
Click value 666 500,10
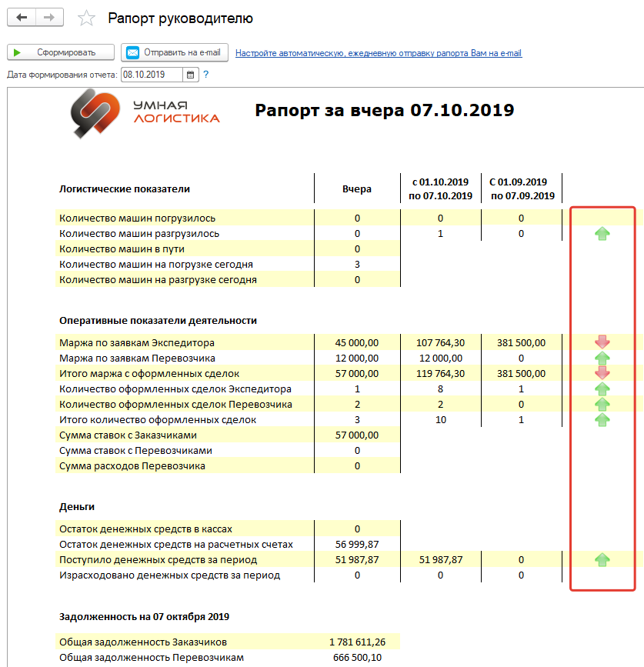[x=357, y=657]
